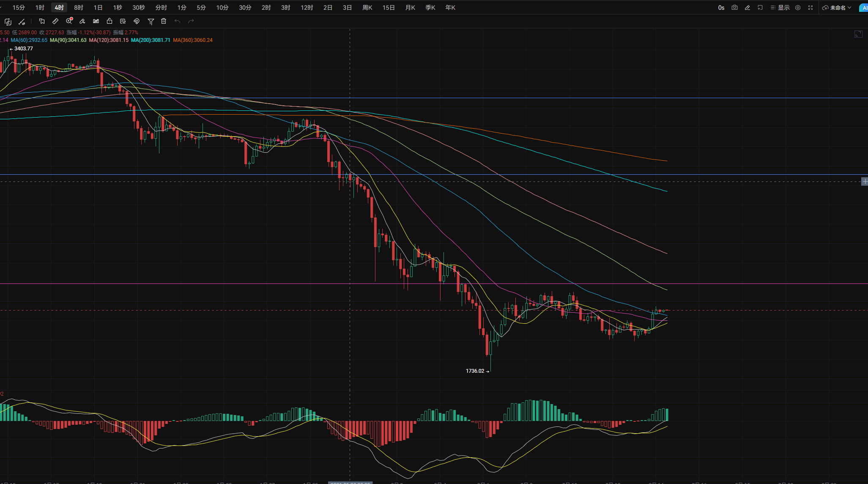Take a chart screenshot with camera icon
This screenshot has width=868, height=484.
click(x=734, y=8)
